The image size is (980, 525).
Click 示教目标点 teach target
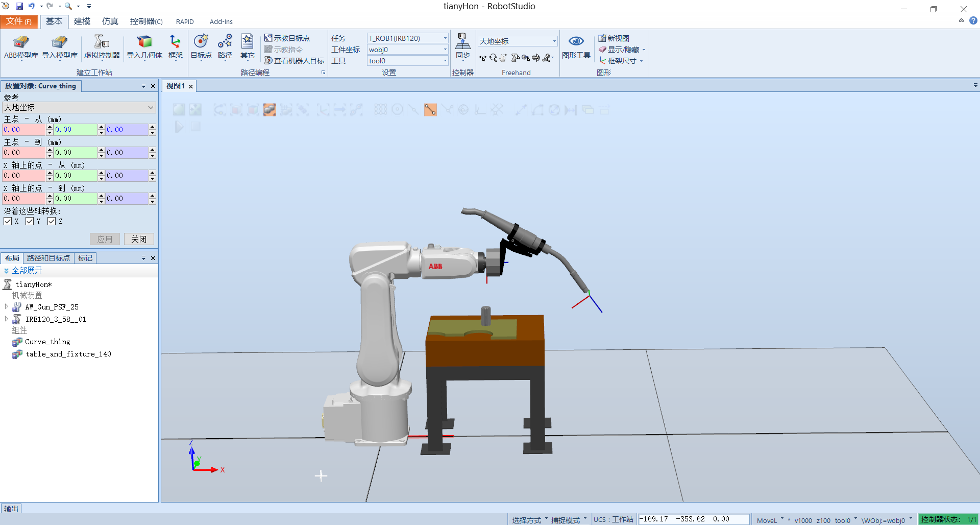[287, 38]
